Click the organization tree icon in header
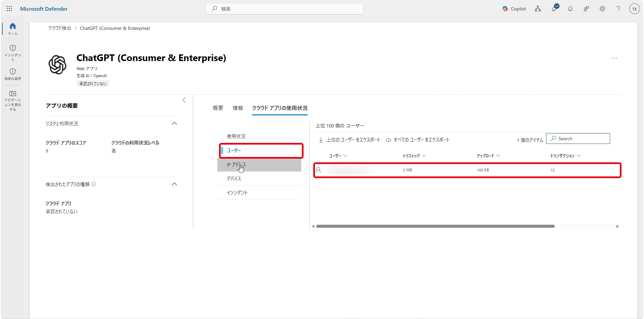 538,9
